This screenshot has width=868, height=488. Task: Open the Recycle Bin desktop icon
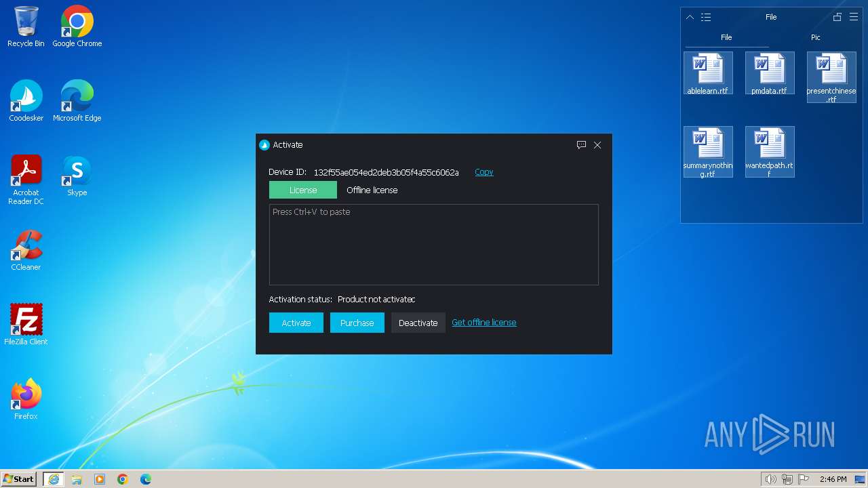click(26, 27)
